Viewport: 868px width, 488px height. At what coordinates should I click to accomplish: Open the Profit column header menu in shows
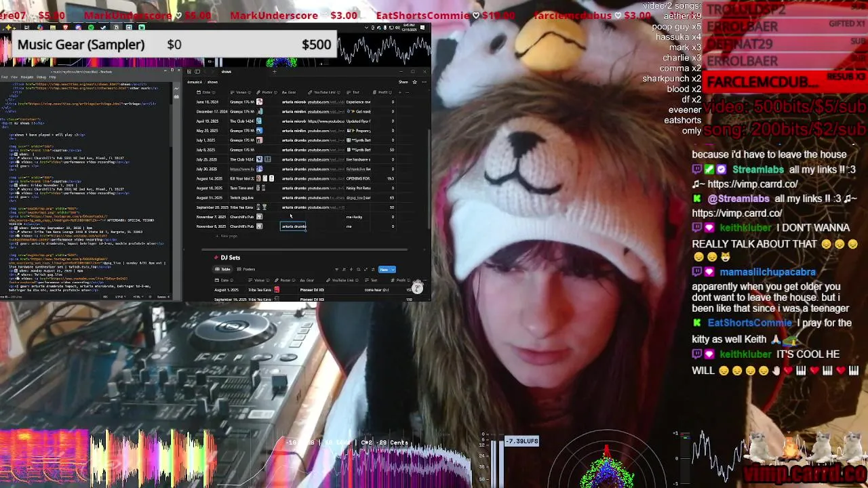point(382,92)
